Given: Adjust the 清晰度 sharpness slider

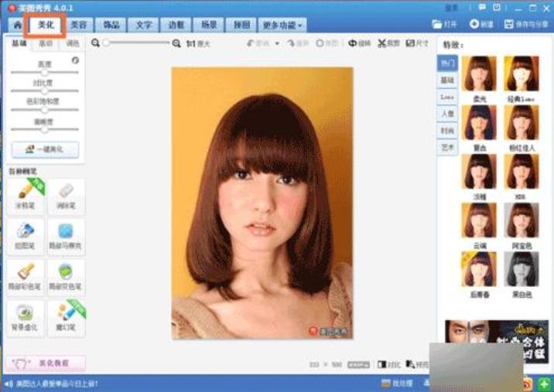Looking at the screenshot, I should pos(45,129).
